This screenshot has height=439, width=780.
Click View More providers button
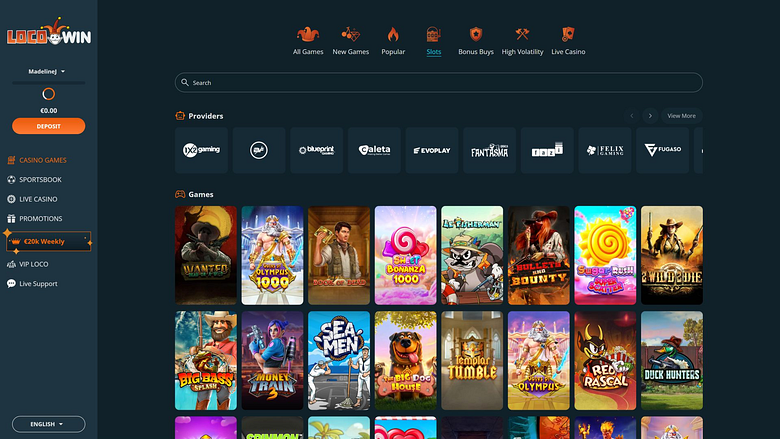click(x=682, y=116)
